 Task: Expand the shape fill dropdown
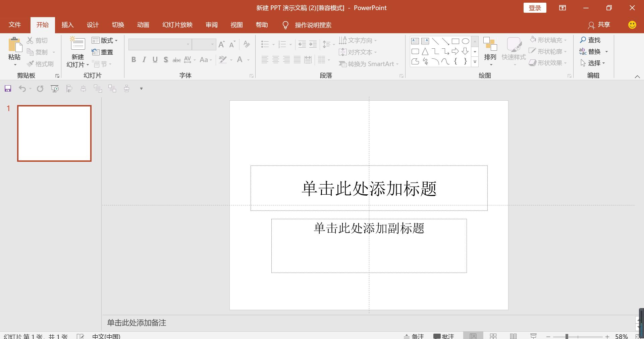point(566,40)
